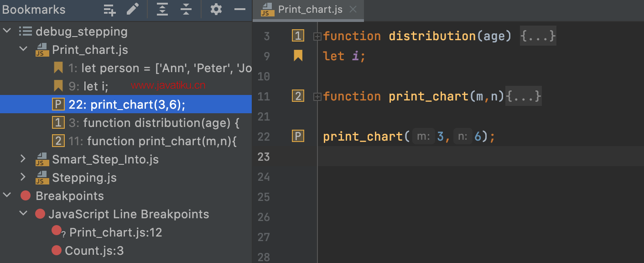Click the JS file icon next to Smart_Step_Into.js
This screenshot has width=644, height=263.
[42, 159]
